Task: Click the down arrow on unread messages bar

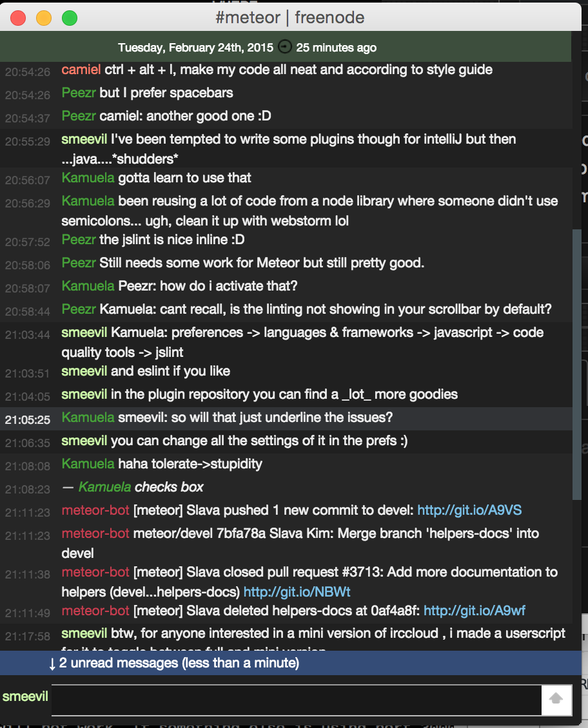Action: [x=52, y=664]
